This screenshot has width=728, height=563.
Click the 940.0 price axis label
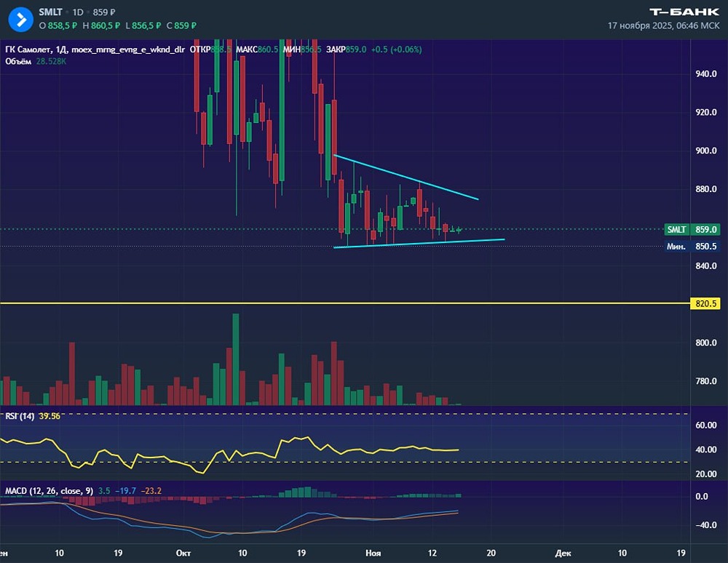(705, 73)
